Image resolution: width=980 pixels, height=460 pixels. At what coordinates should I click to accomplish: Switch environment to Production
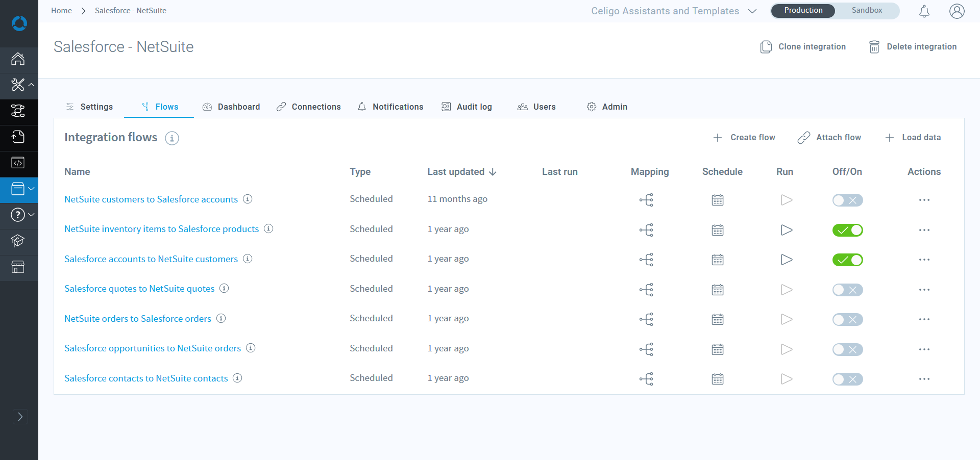[803, 11]
